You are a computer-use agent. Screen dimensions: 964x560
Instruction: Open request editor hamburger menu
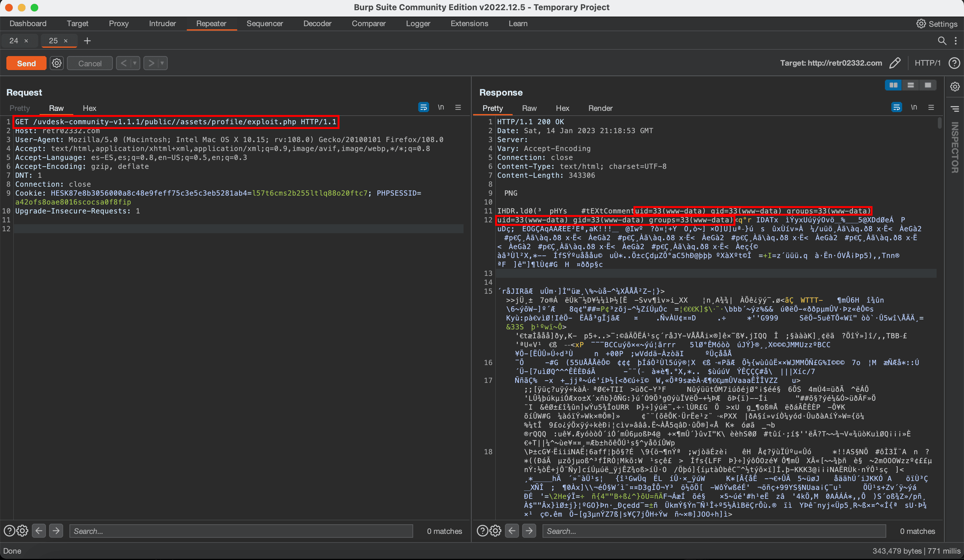point(458,107)
